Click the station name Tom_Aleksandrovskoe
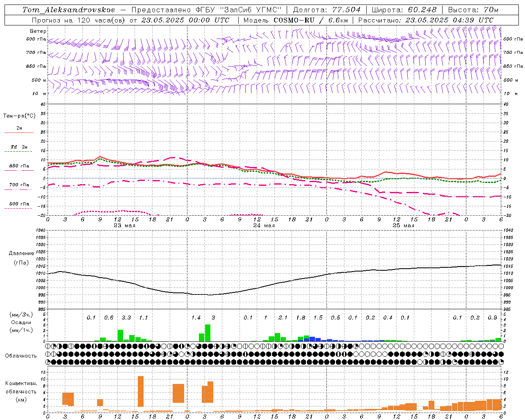This screenshot has width=525, height=420. pos(68,10)
